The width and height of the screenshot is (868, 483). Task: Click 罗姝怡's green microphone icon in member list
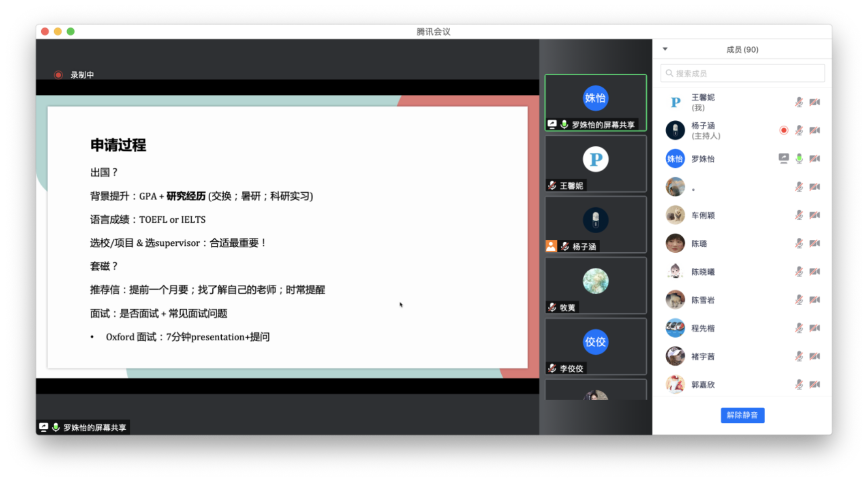pos(799,158)
